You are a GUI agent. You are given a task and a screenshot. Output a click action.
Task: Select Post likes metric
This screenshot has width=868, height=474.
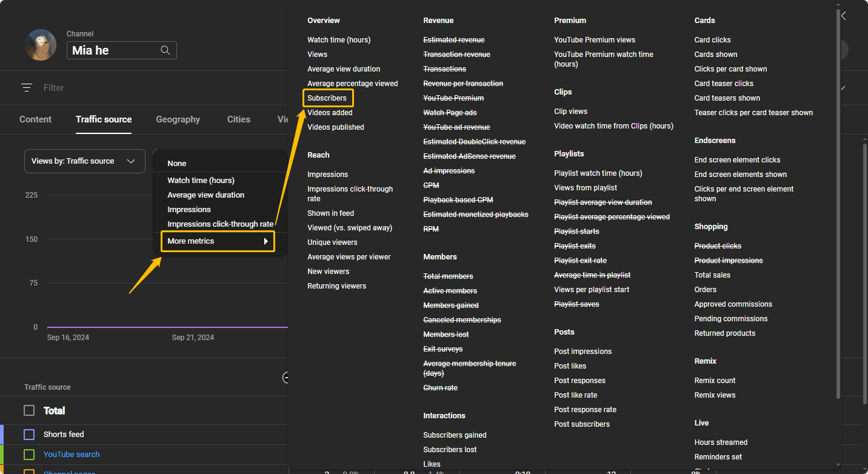point(570,366)
